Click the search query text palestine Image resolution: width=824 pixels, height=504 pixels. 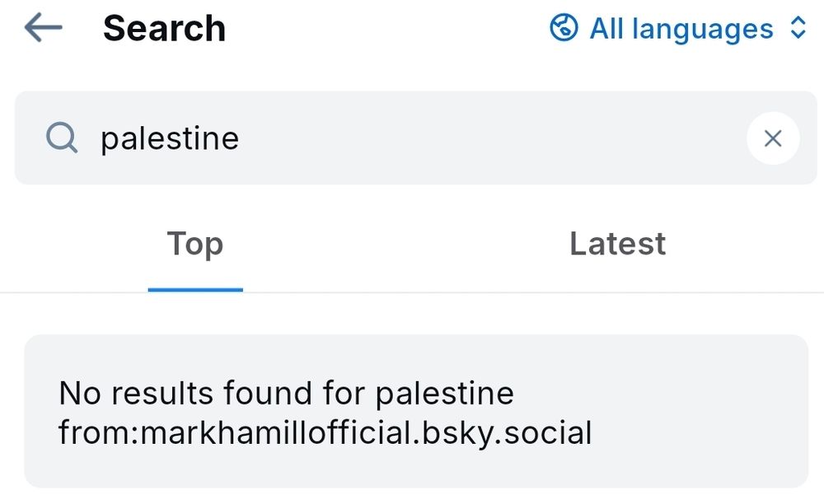click(170, 138)
